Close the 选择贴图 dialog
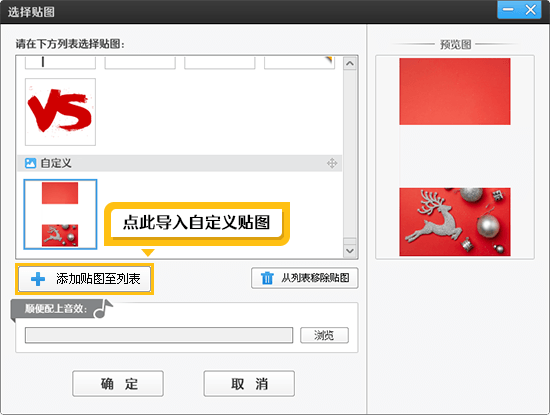Screen dimensions: 550x415 click(530, 10)
